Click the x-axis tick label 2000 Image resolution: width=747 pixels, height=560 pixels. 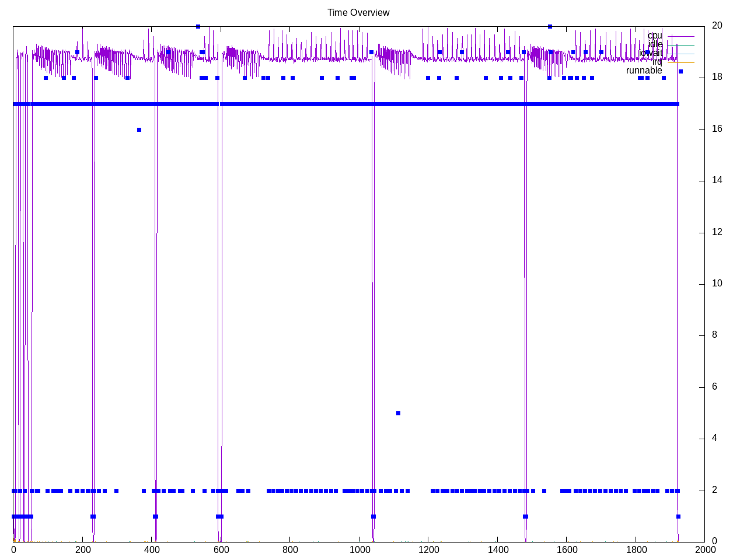pyautogui.click(x=704, y=549)
